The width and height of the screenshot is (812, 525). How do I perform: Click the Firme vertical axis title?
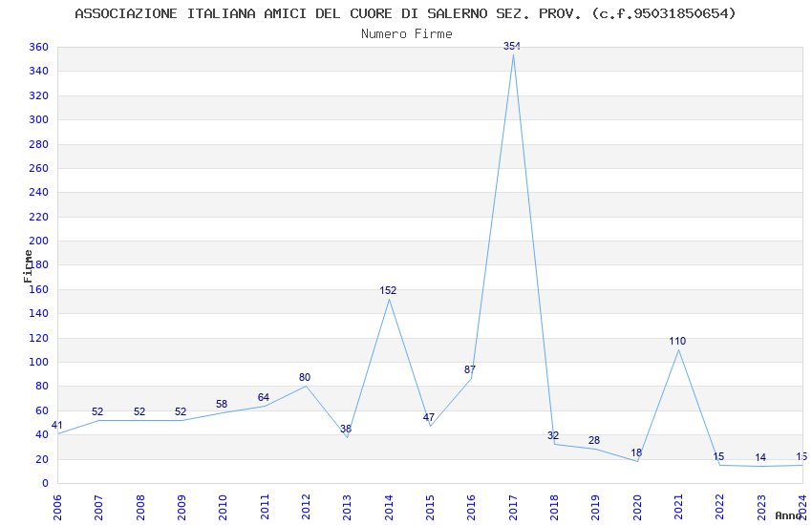tap(28, 266)
